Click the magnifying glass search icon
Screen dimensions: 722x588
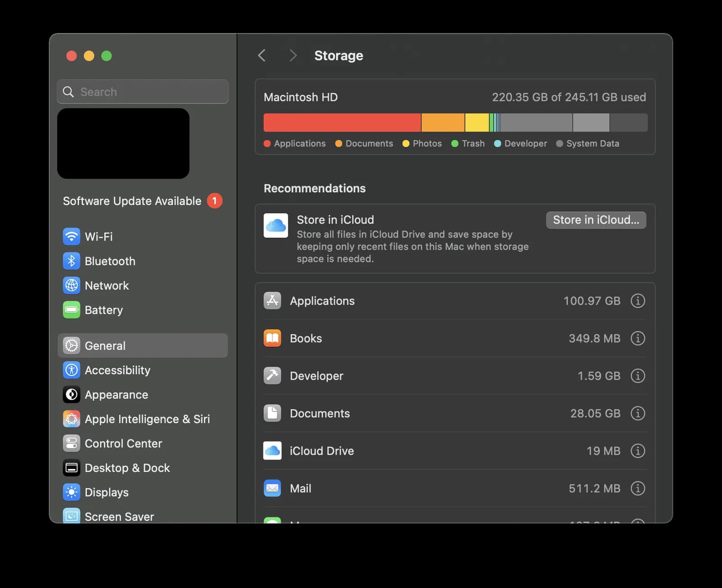pos(68,92)
